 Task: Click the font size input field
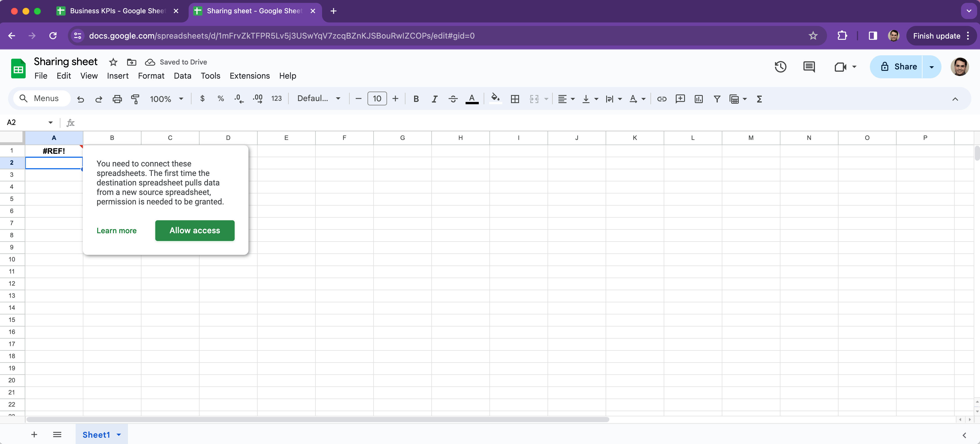click(x=377, y=99)
